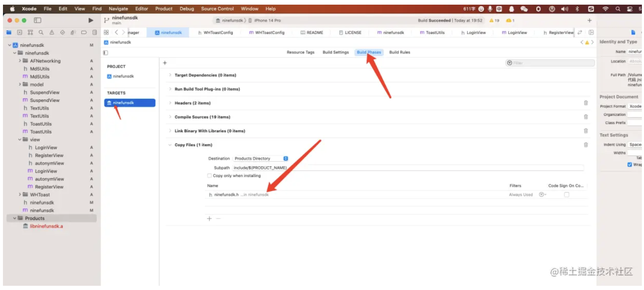Image resolution: width=644 pixels, height=290 pixels.
Task: Enable Copy only when installing
Action: [x=210, y=175]
